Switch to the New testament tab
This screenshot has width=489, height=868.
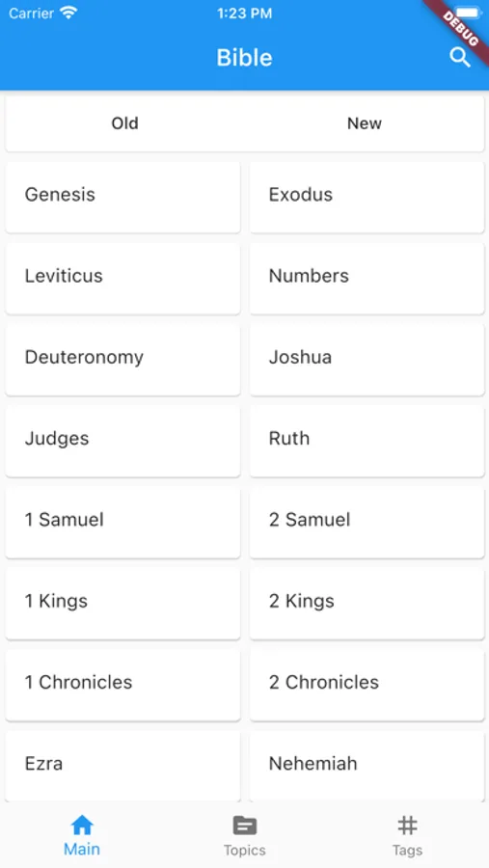(365, 122)
